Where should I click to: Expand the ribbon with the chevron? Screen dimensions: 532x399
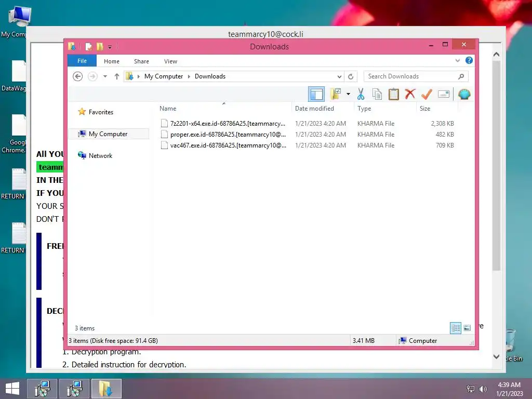coord(457,61)
